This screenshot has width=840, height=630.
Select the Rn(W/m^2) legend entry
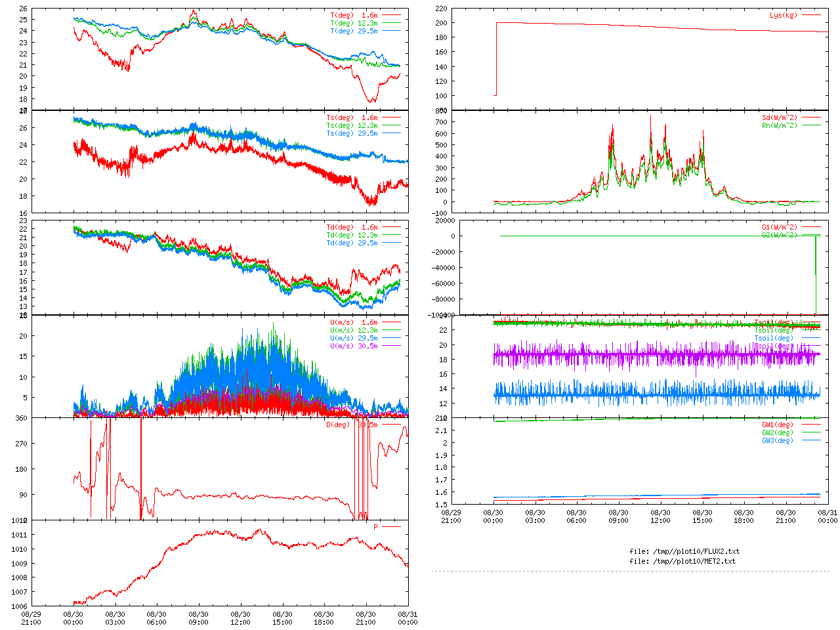[780, 125]
